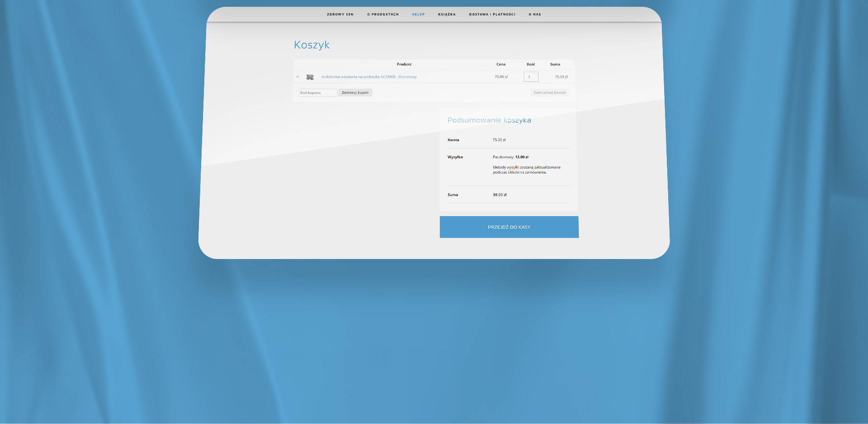Navigate to the Książka page
Screen dimensions: 868x424
(x=447, y=14)
